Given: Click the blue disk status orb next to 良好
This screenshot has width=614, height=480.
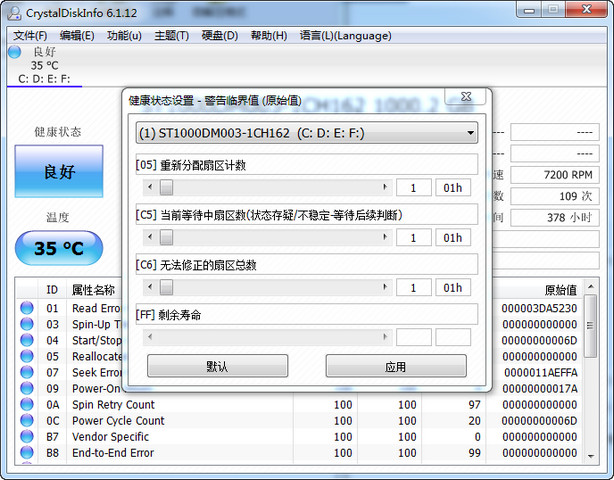Looking at the screenshot, I should click(14, 52).
